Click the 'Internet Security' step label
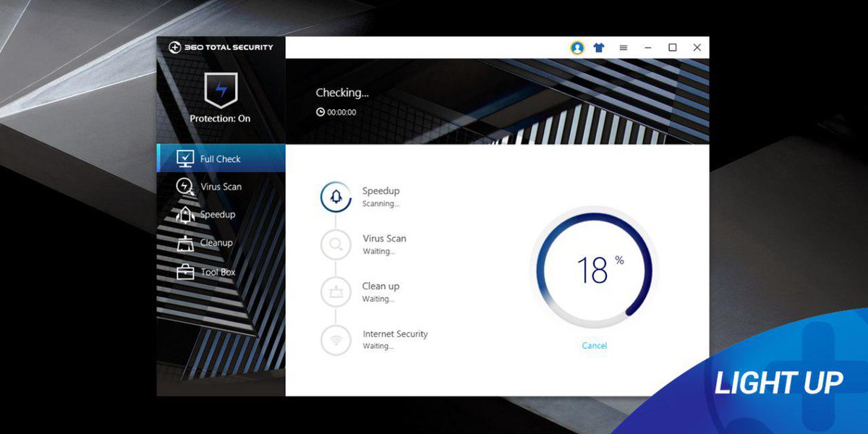The height and width of the screenshot is (434, 868). (395, 334)
